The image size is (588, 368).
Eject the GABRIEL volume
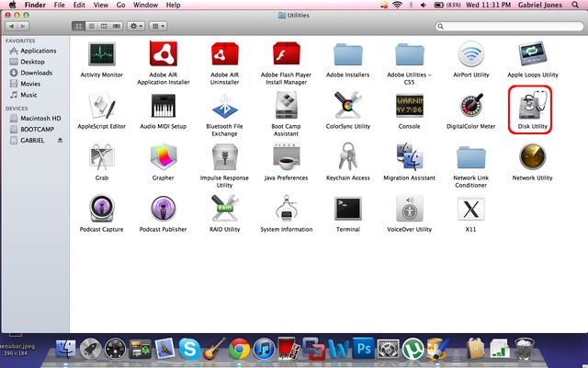pyautogui.click(x=60, y=140)
